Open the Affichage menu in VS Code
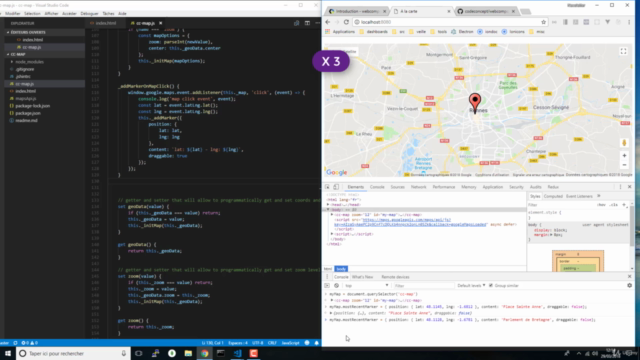Screen dimensions: 640x360 tap(51, 13)
